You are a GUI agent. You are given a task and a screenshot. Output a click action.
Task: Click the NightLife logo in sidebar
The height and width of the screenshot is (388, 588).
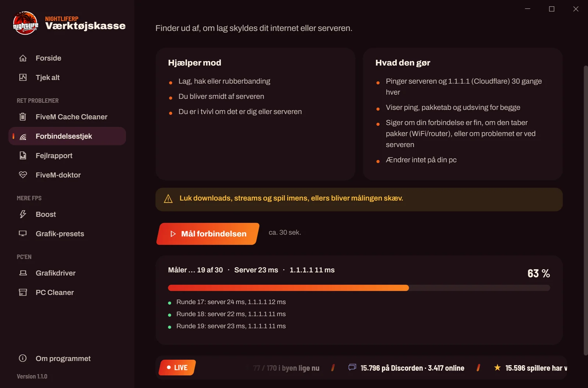25,23
